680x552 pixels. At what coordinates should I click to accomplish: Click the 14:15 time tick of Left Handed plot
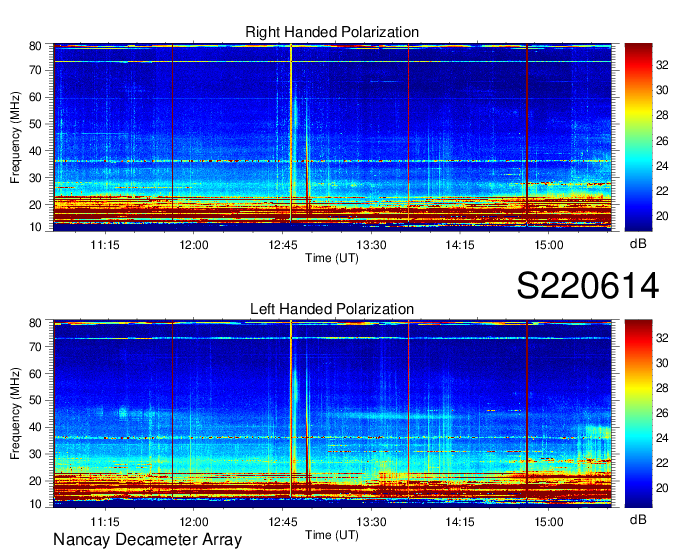coord(460,521)
